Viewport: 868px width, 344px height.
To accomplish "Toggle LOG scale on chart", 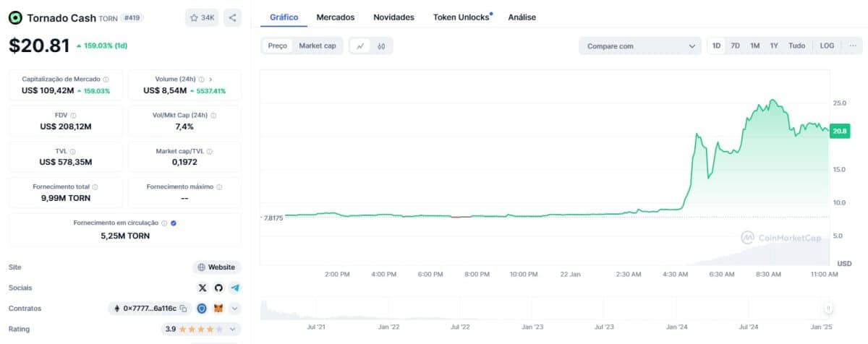I will pos(827,46).
